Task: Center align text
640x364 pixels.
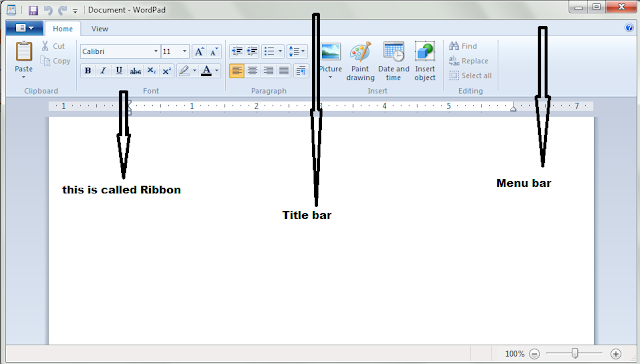Action: 253,71
